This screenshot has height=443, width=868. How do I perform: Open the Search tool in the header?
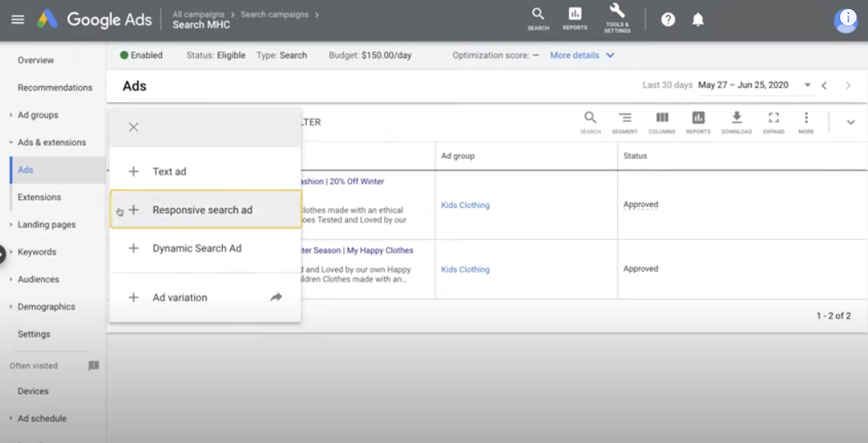tap(538, 19)
